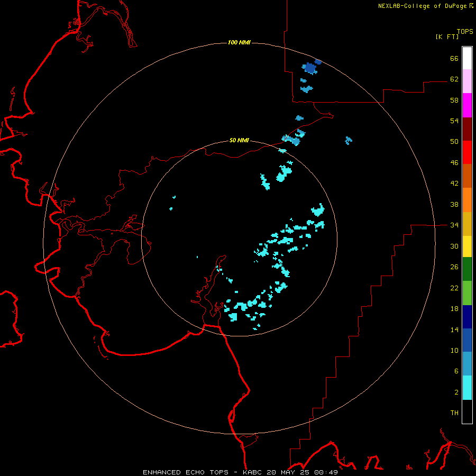
Task: Click the white top color swatch above 66
Action: [x=467, y=58]
